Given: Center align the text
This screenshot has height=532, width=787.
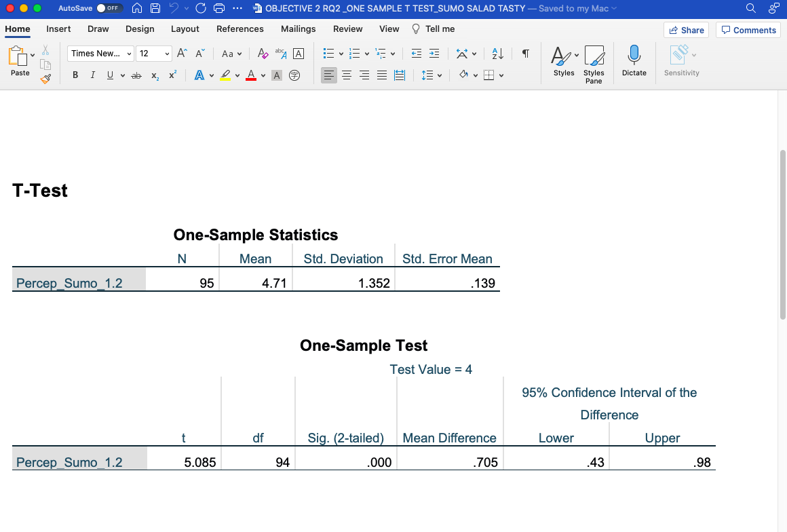Looking at the screenshot, I should coord(346,75).
